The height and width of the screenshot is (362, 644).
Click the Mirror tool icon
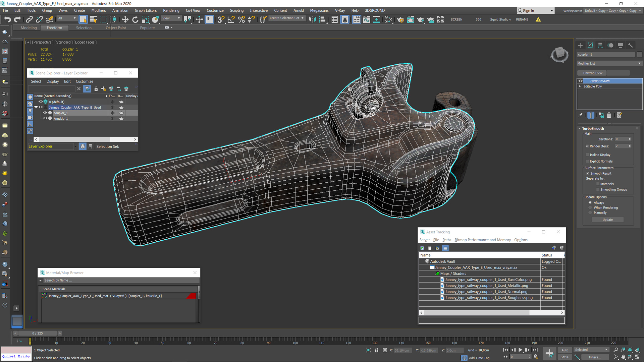click(x=312, y=19)
